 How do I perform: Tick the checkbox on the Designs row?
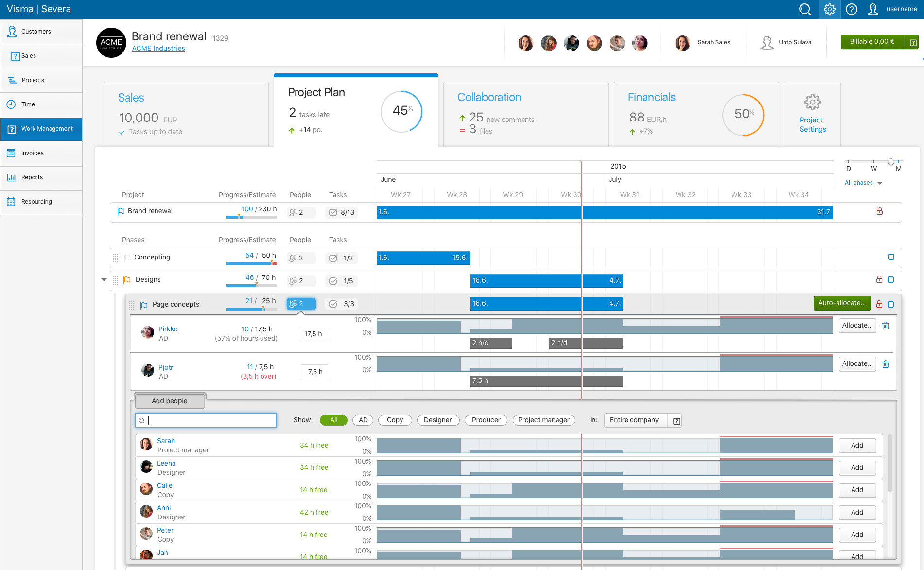click(x=891, y=280)
